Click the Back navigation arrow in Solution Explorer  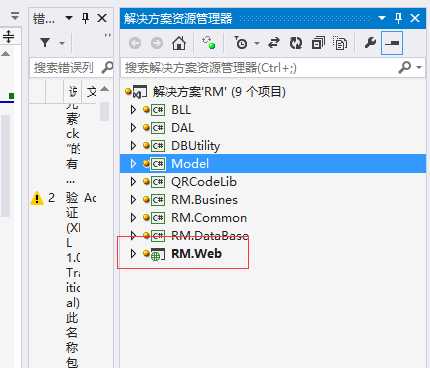pos(135,43)
